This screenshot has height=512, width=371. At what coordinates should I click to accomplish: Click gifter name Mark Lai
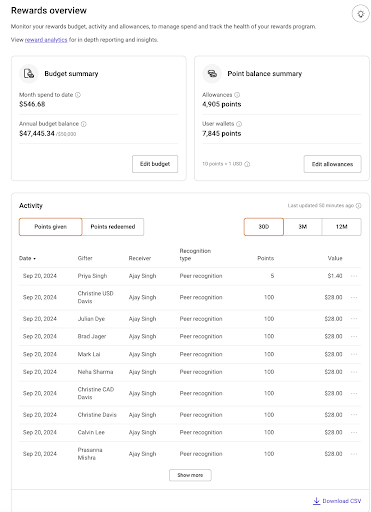pos(89,354)
